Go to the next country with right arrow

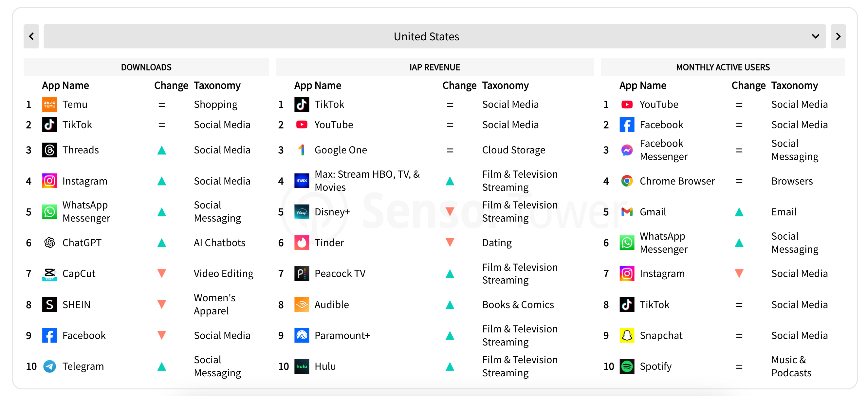click(x=838, y=36)
